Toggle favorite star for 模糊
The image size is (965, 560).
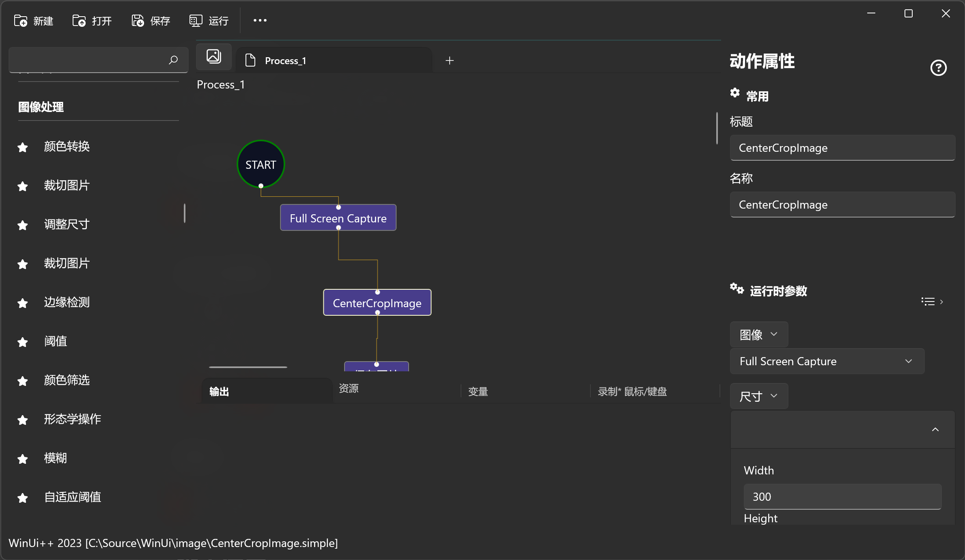point(23,459)
